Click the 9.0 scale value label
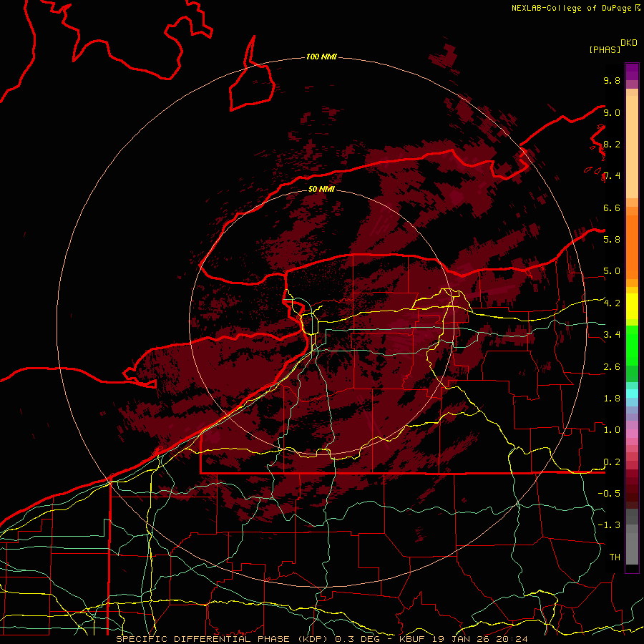Viewport: 644px width, 644px height. [x=612, y=113]
